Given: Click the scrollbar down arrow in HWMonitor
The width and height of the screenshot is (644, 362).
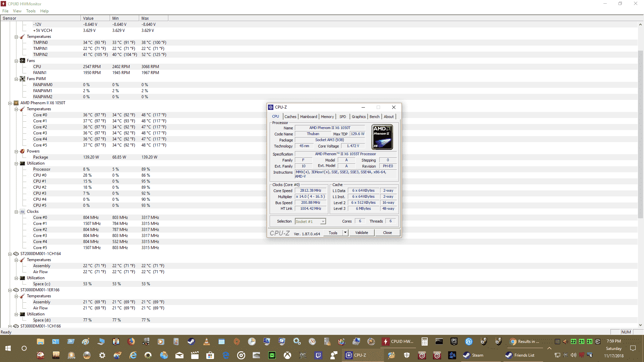Looking at the screenshot, I should click(x=640, y=325).
